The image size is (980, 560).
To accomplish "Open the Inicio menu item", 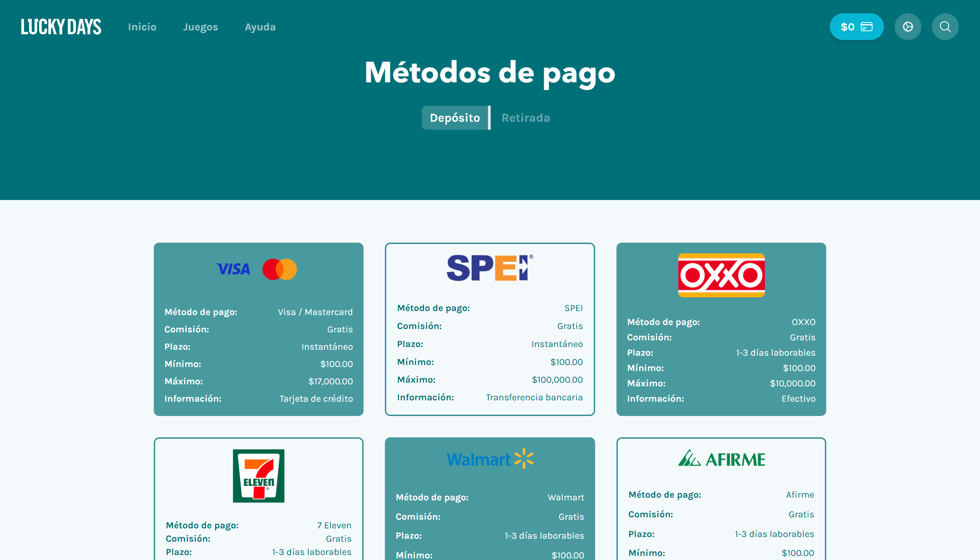I will (142, 27).
